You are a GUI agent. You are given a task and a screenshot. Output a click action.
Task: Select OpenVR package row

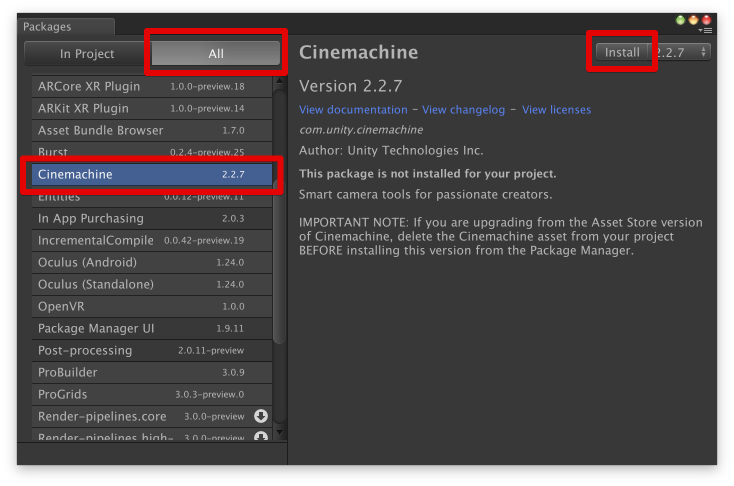152,306
